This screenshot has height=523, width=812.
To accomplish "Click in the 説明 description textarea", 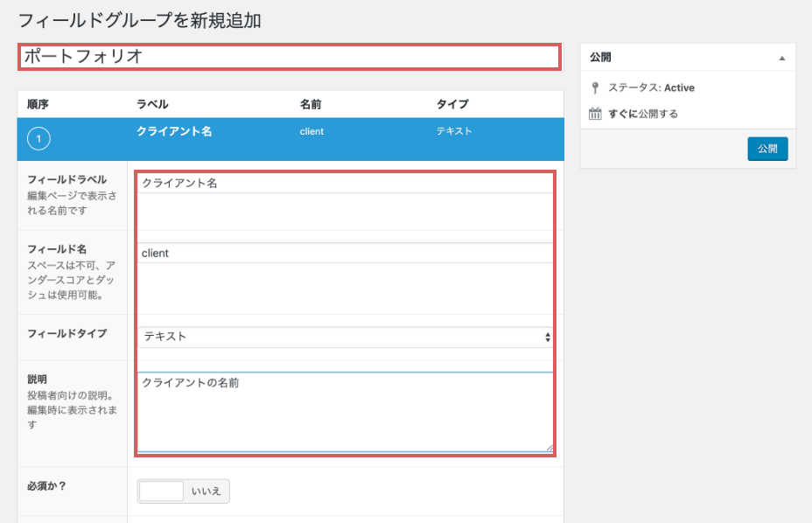I will coord(346,411).
